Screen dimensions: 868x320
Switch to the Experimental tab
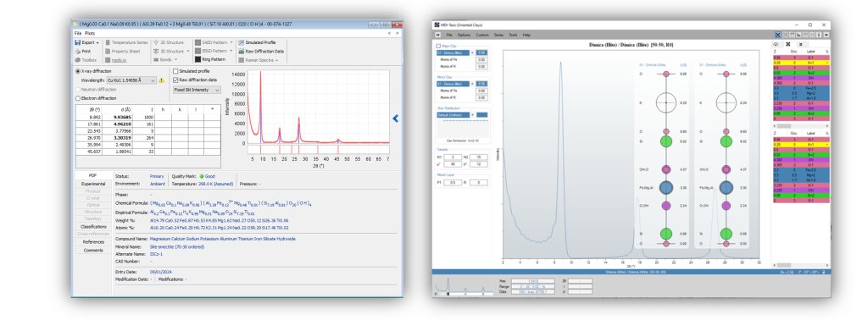coord(93,184)
